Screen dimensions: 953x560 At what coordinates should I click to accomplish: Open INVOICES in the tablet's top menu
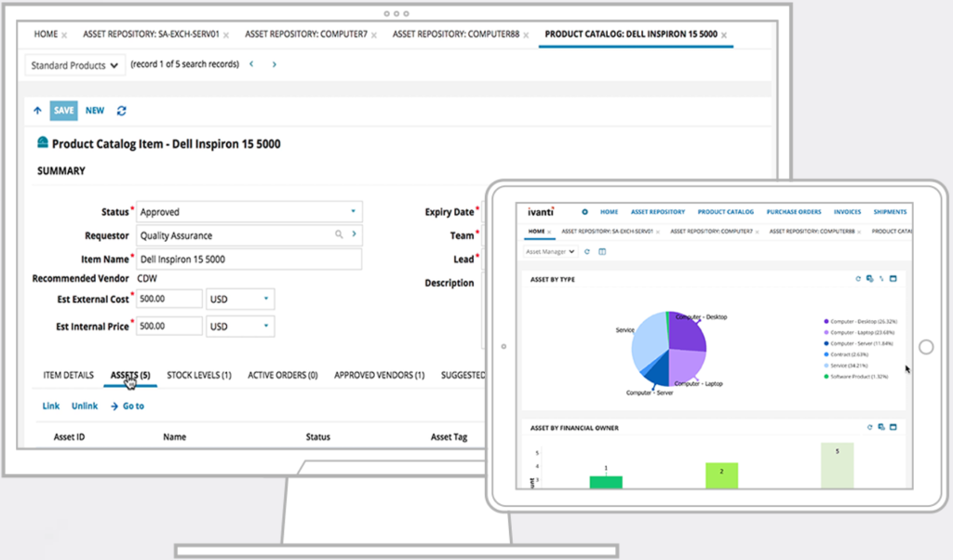(847, 212)
